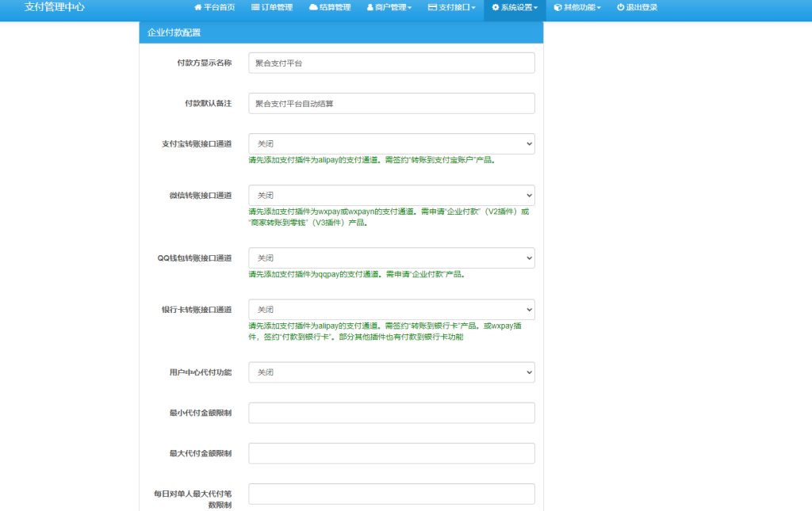Click the home icon beside 平台首页
This screenshot has width=812, height=511.
[x=197, y=7]
